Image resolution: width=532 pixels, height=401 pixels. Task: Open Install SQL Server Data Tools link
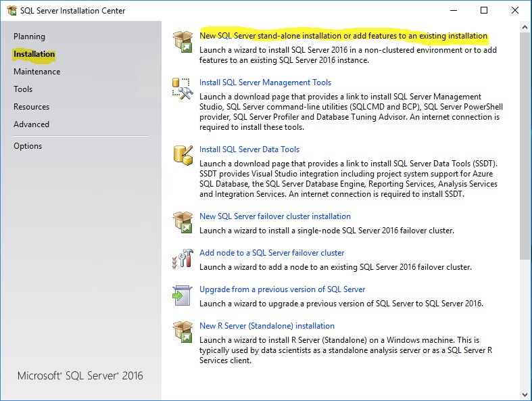click(249, 149)
